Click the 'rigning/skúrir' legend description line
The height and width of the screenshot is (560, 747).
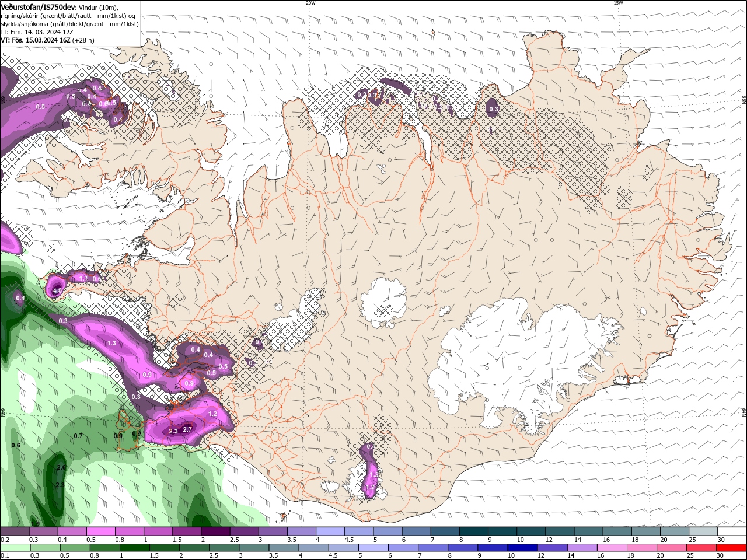(68, 15)
